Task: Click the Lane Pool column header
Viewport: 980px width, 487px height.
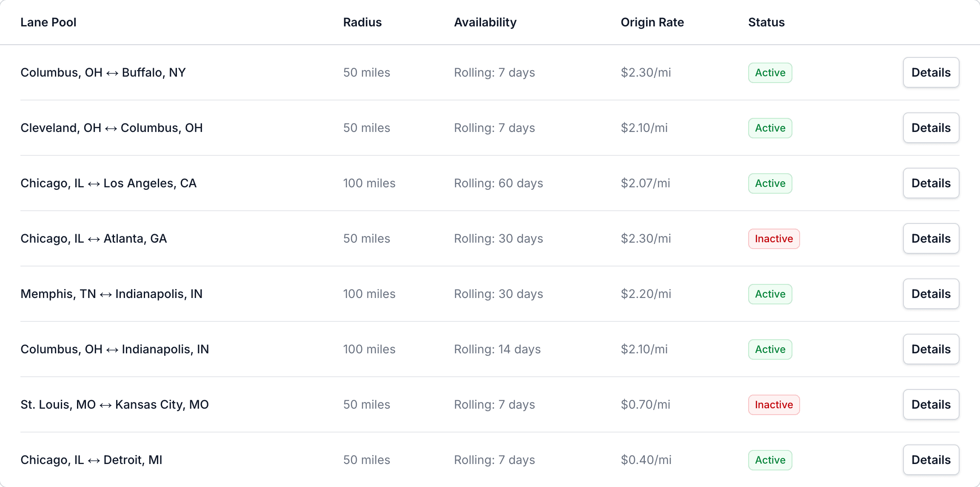Action: point(48,22)
